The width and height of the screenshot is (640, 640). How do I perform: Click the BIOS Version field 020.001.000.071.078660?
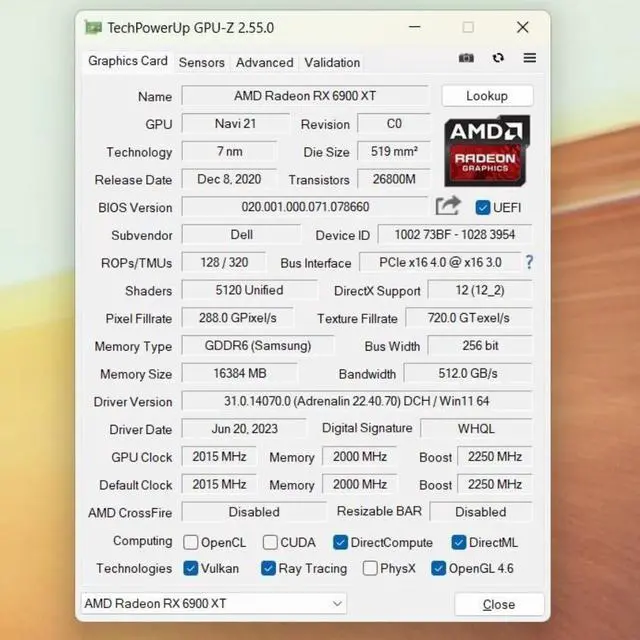[x=305, y=207]
